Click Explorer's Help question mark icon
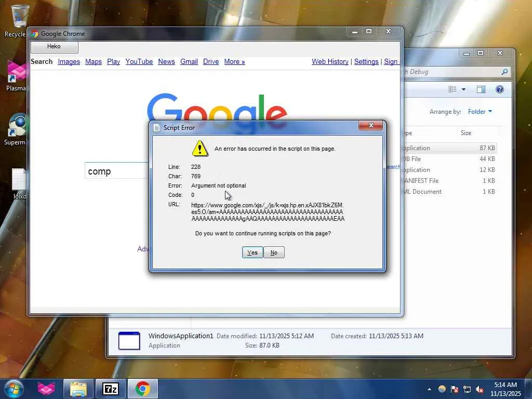This screenshot has height=399, width=532. [x=499, y=89]
